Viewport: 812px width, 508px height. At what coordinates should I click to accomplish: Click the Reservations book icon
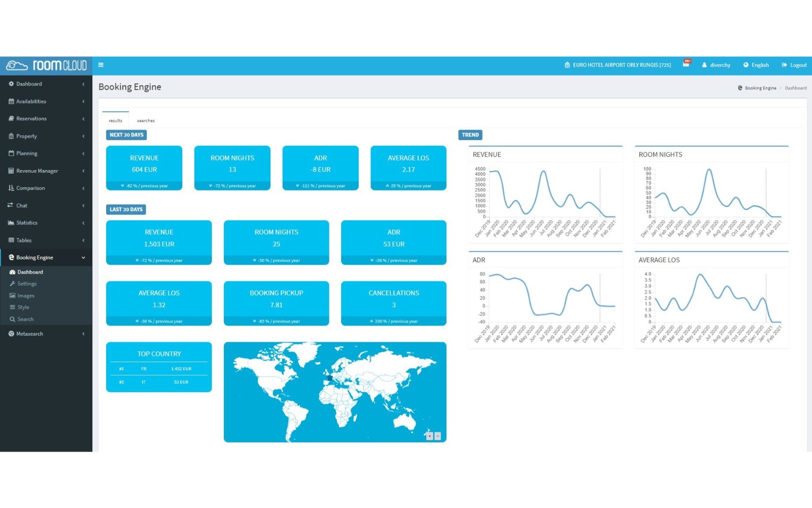tap(11, 119)
